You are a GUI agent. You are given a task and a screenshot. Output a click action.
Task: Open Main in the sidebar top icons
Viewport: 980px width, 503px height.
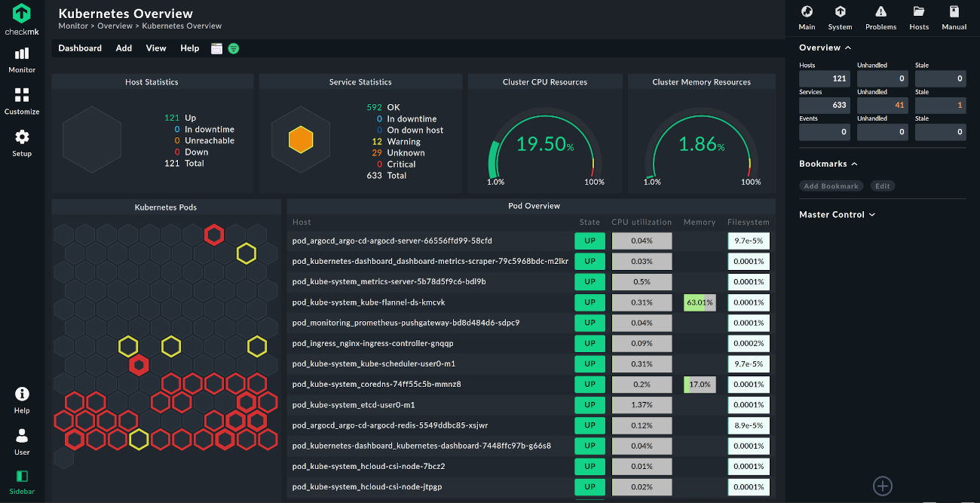pyautogui.click(x=807, y=18)
